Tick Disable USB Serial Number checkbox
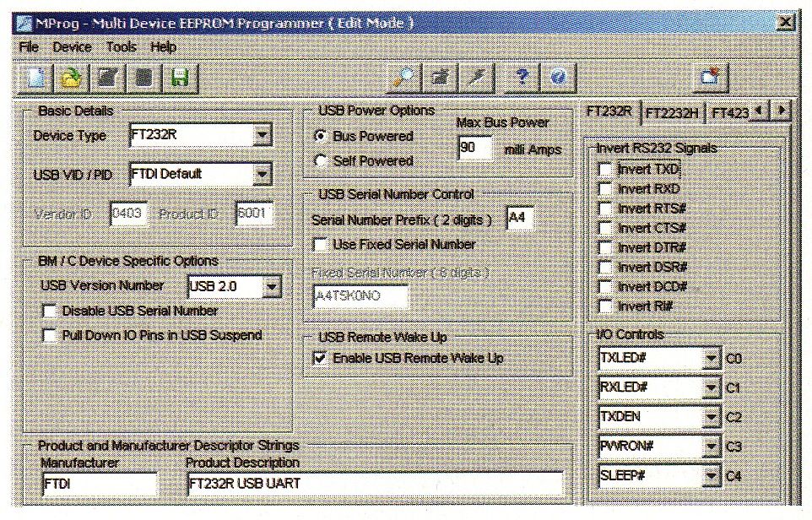 [49, 311]
